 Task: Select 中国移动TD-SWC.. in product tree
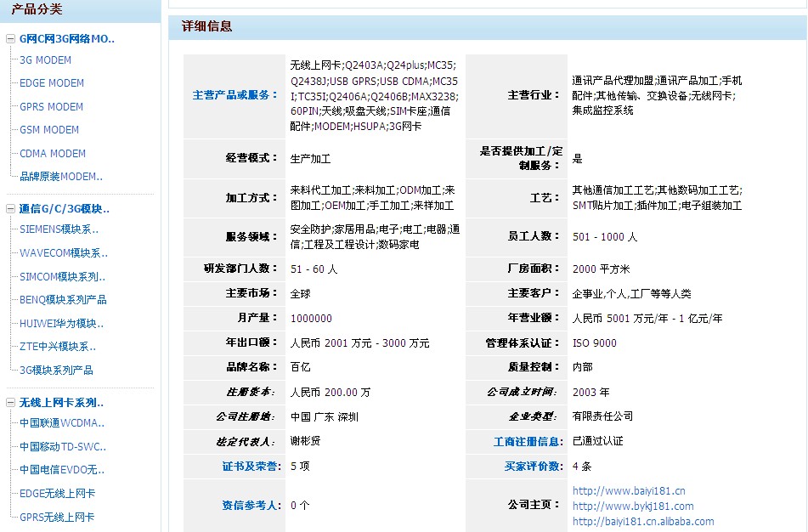(x=63, y=447)
